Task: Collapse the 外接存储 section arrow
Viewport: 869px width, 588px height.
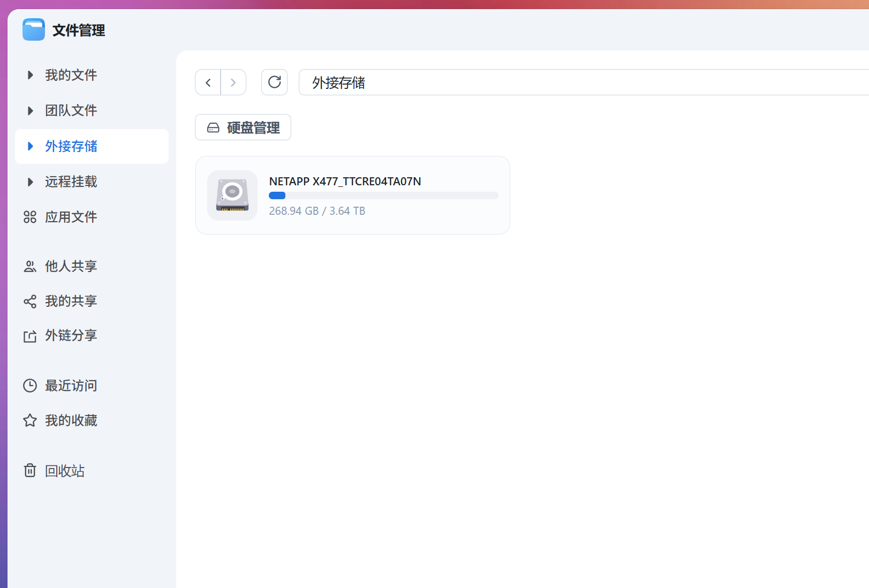Action: [x=30, y=146]
